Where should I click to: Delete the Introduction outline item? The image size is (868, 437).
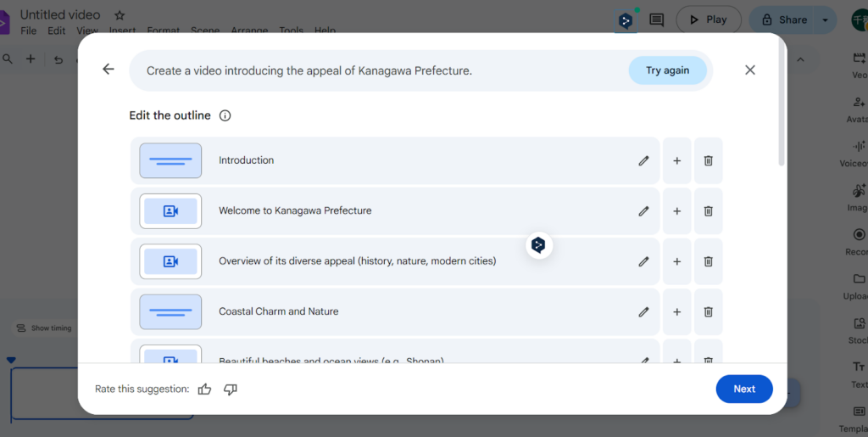(x=708, y=160)
